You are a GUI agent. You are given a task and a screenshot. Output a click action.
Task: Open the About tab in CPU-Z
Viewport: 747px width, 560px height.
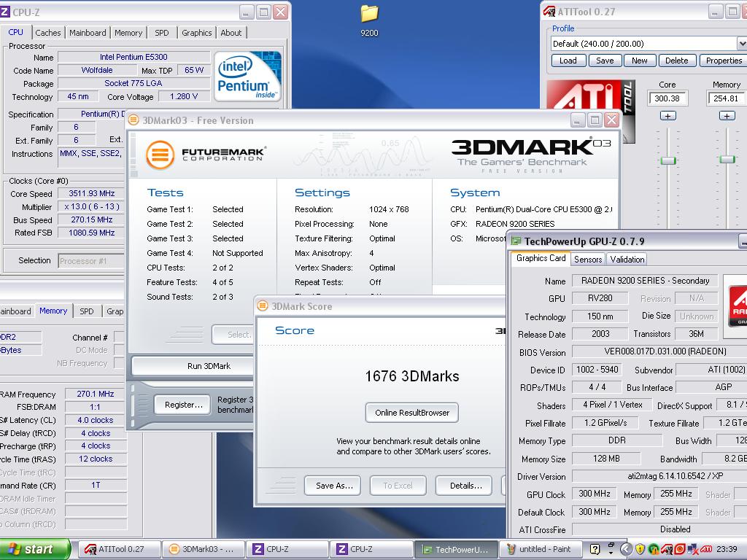231,33
